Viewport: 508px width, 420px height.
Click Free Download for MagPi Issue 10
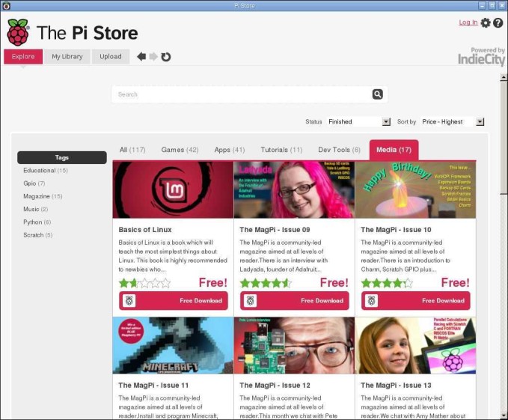tap(416, 300)
